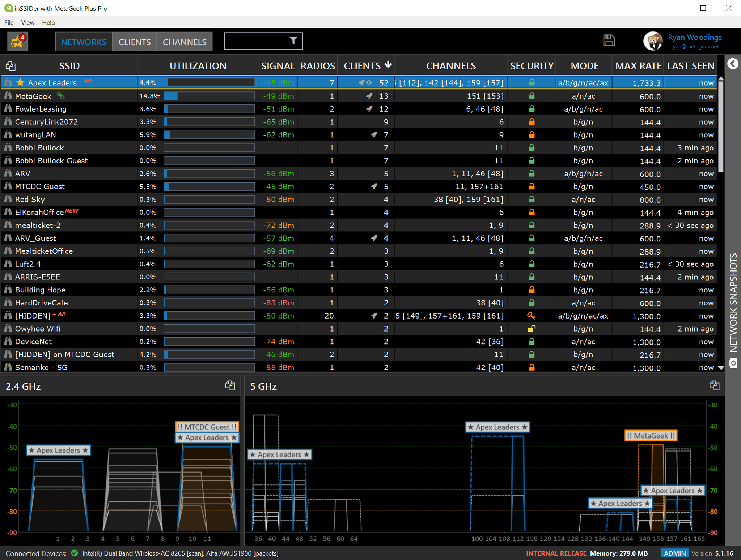Select the [HIDDEN] on MTCDC Guest row
This screenshot has width=741, height=560.
359,354
